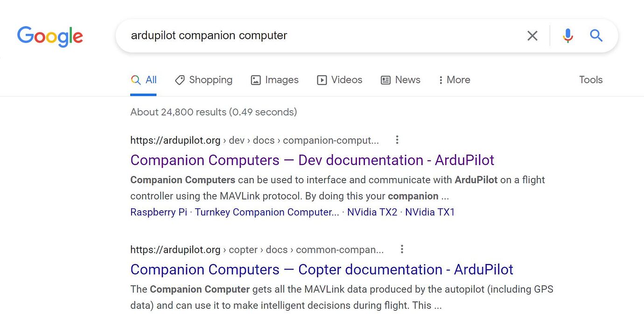Viewport: 644px width, 314px height.
Task: Open the three-dot menu of the first result
Action: point(397,140)
